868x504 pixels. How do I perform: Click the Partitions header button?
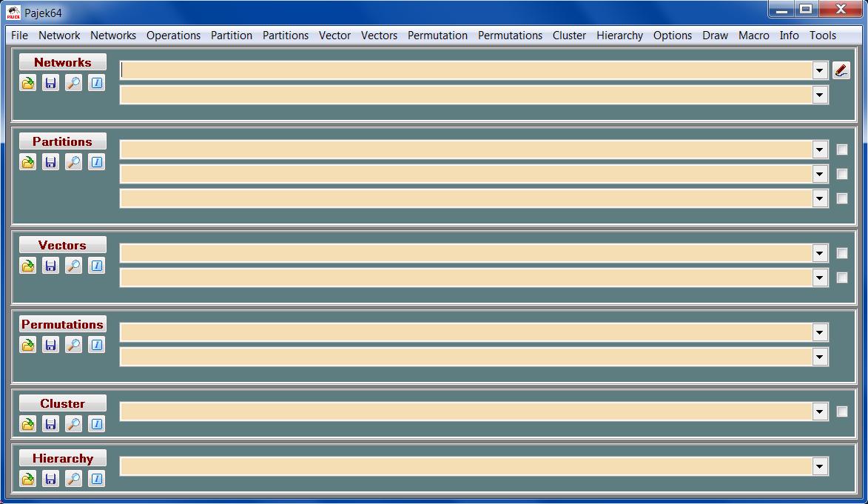click(63, 141)
